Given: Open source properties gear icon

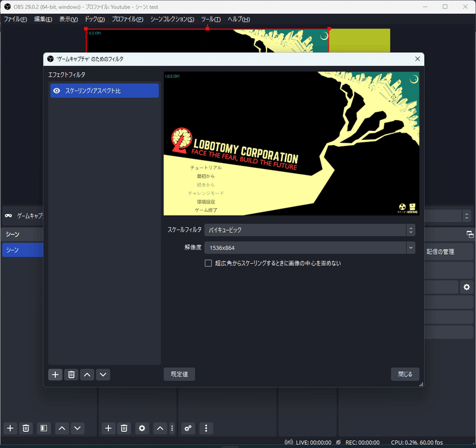Looking at the screenshot, I should [x=142, y=428].
